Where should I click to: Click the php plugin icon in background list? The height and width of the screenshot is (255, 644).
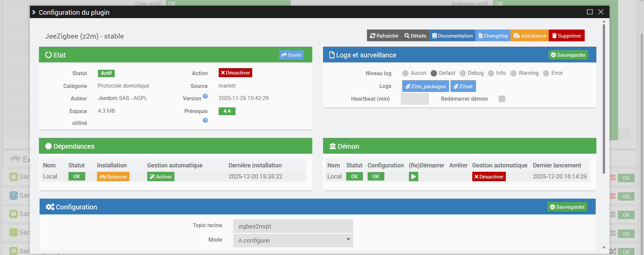[x=15, y=158]
